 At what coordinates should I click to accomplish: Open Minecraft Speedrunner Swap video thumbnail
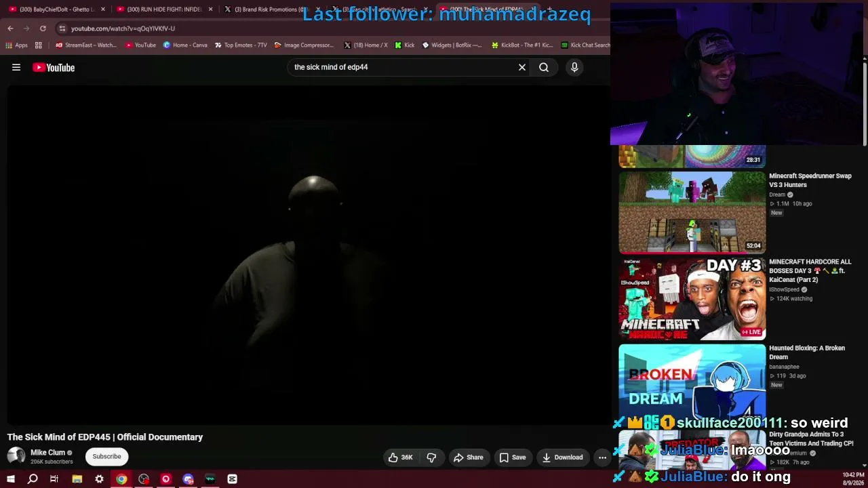coord(692,213)
